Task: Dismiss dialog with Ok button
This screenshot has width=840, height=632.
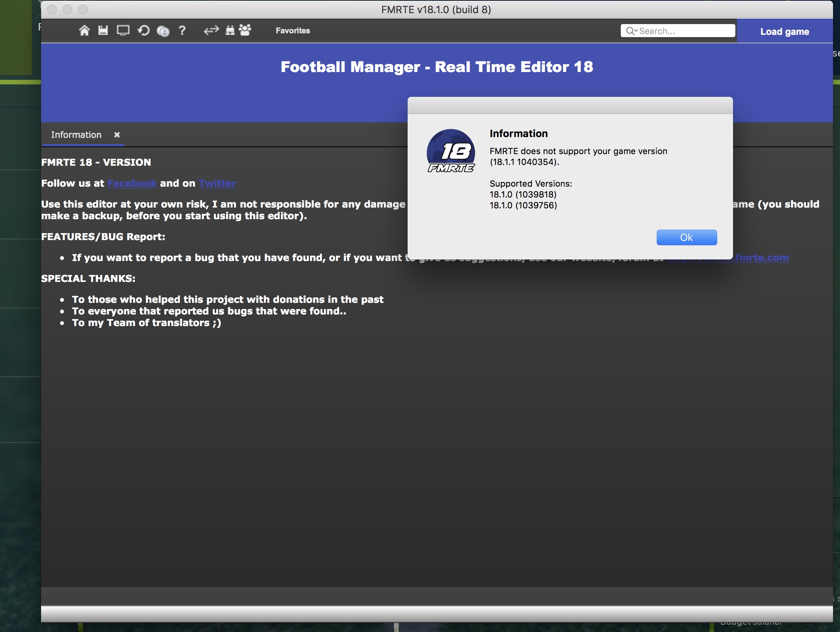Action: click(x=686, y=237)
